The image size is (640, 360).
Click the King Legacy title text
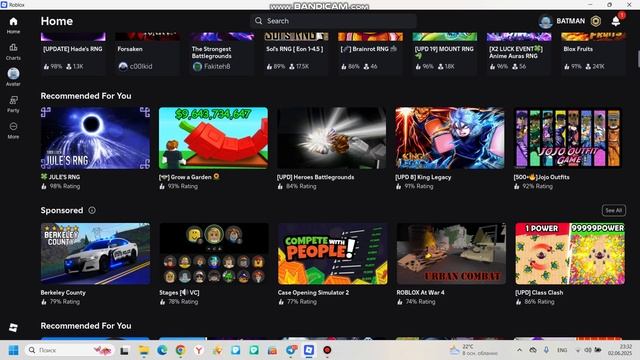point(423,177)
